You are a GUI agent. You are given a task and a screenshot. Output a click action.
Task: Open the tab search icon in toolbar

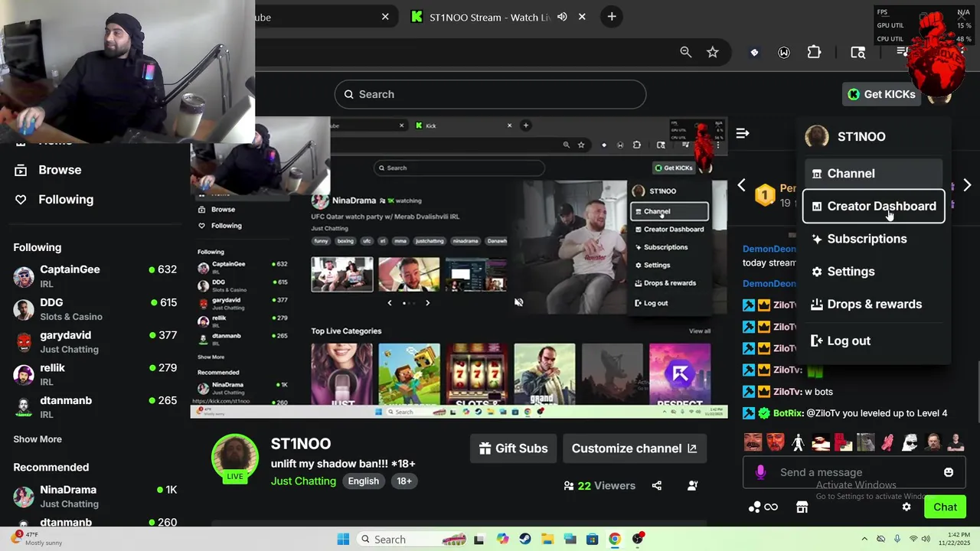(x=858, y=52)
